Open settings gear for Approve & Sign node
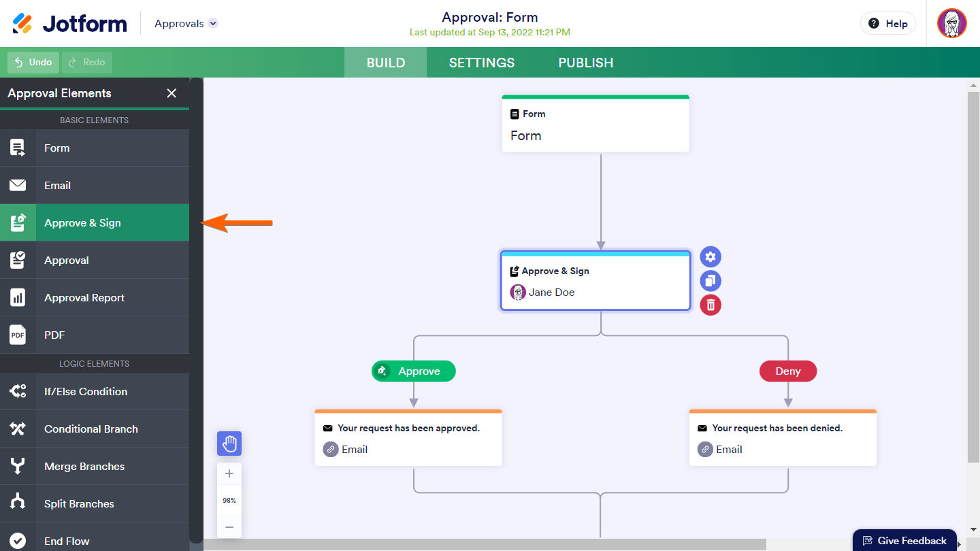Image resolution: width=980 pixels, height=551 pixels. (x=710, y=257)
